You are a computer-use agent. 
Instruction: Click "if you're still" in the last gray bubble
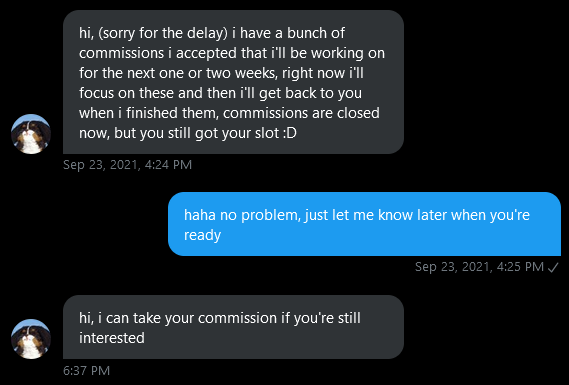tap(321, 318)
